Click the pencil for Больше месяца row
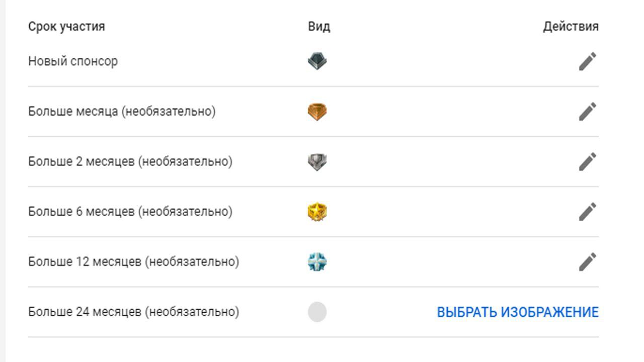644x362 pixels. coord(587,112)
